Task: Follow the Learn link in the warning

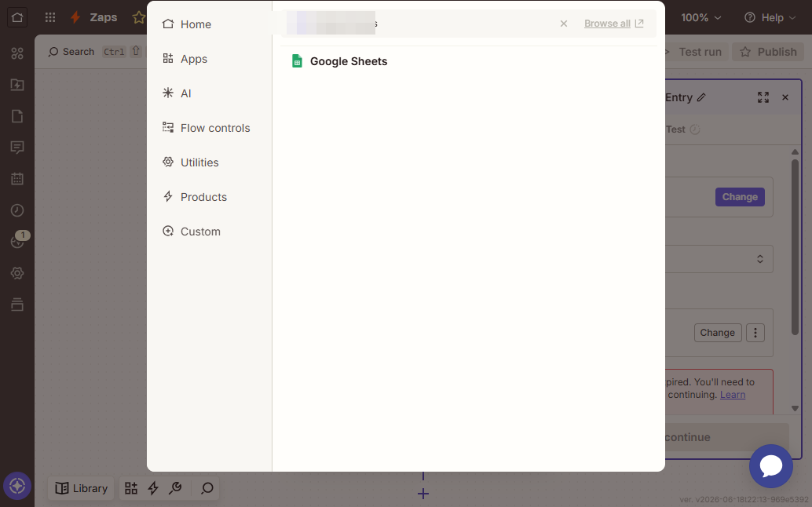Action: click(733, 395)
